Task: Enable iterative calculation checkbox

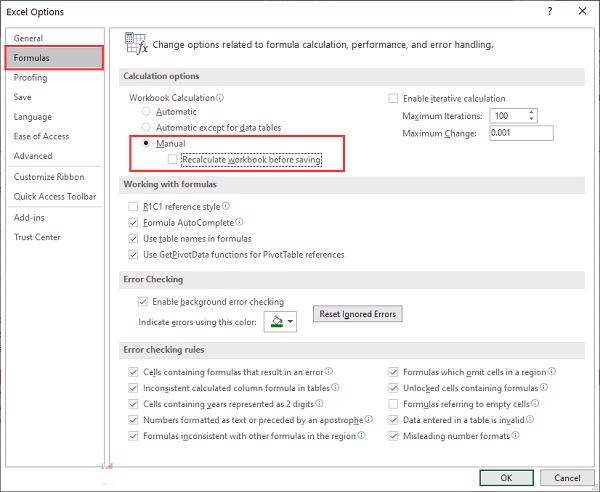Action: point(393,98)
